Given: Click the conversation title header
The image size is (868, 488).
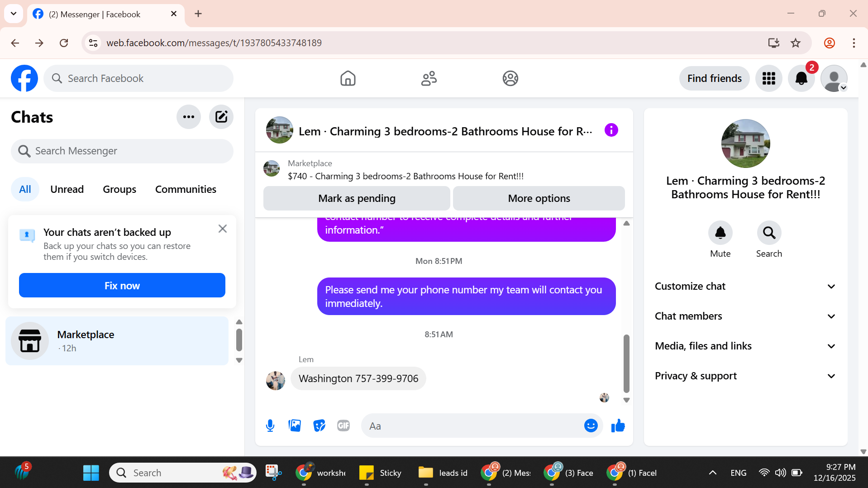Looking at the screenshot, I should pyautogui.click(x=445, y=131).
